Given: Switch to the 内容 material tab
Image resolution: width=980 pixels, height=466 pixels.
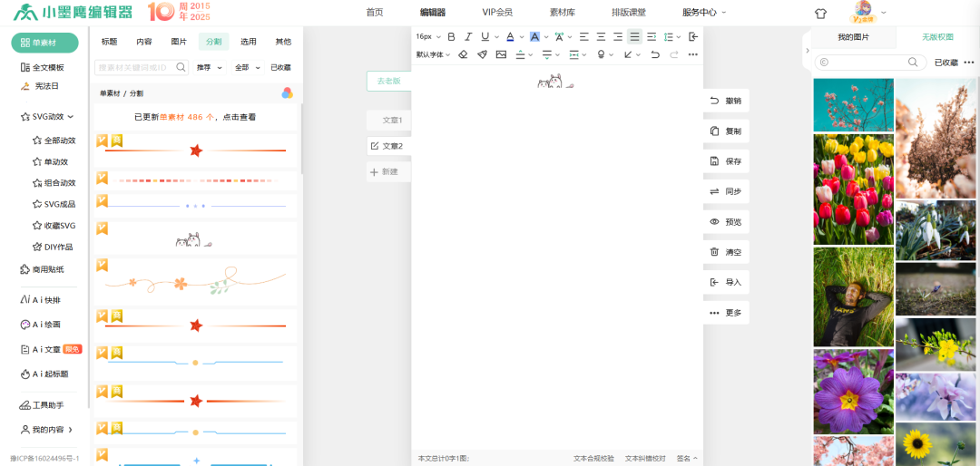Looking at the screenshot, I should point(143,42).
